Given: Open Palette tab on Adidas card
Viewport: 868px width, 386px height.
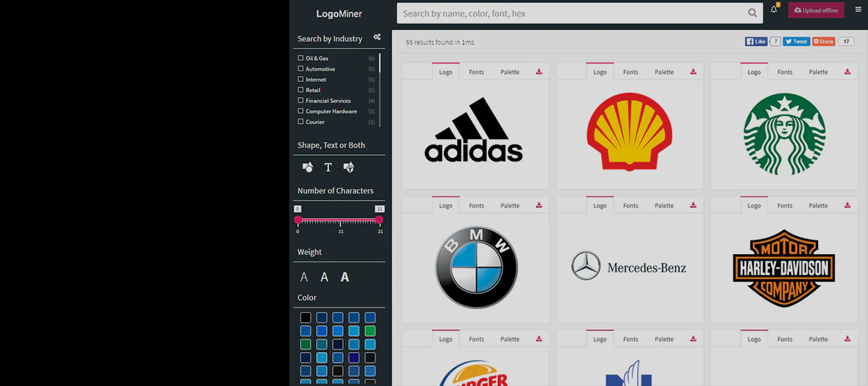Looking at the screenshot, I should [510, 72].
